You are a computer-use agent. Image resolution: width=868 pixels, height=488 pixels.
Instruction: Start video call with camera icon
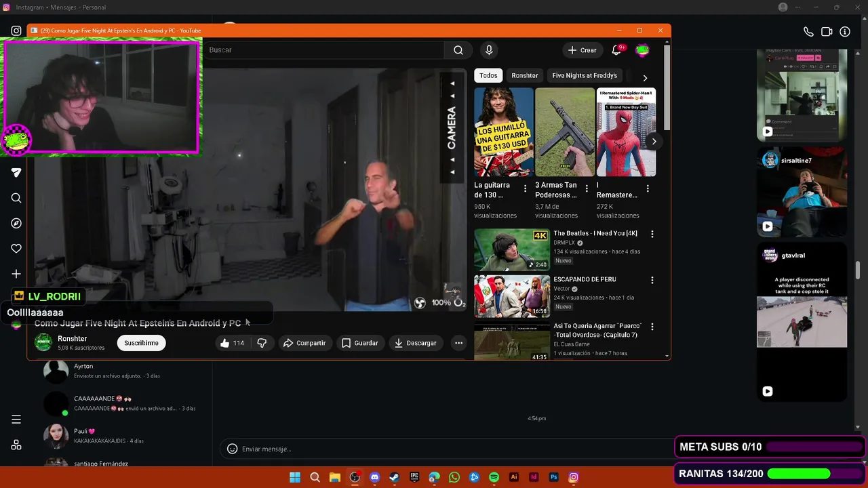(x=827, y=32)
